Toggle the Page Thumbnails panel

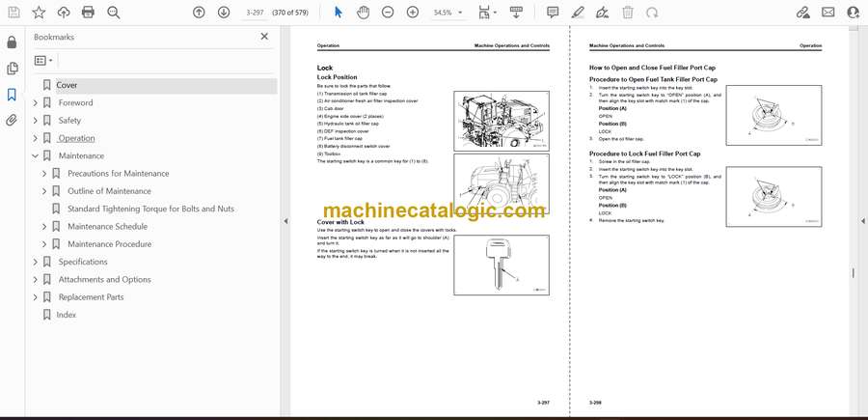pyautogui.click(x=12, y=69)
